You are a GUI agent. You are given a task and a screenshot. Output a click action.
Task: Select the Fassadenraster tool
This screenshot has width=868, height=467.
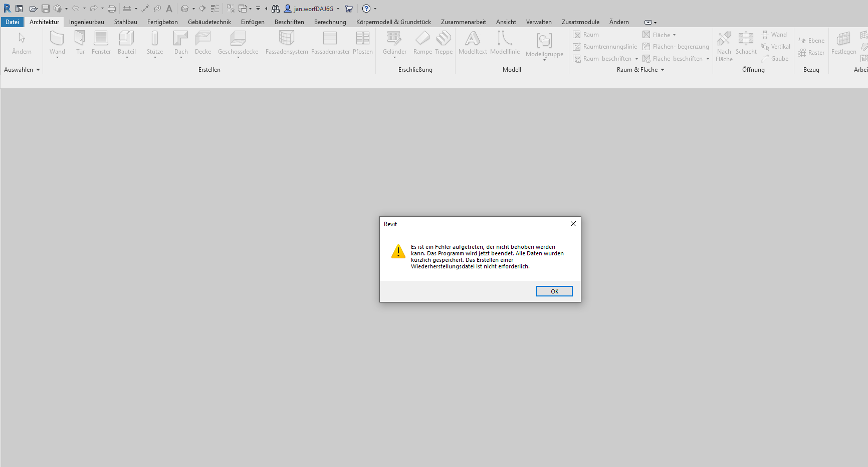[x=330, y=43]
